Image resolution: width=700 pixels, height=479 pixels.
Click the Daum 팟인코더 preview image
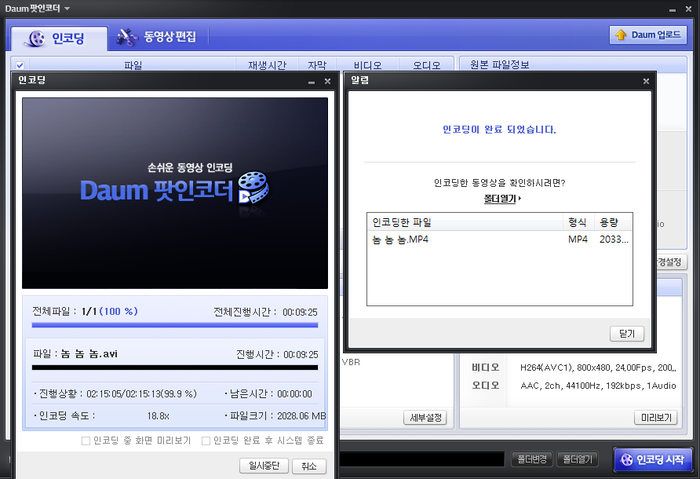point(175,193)
